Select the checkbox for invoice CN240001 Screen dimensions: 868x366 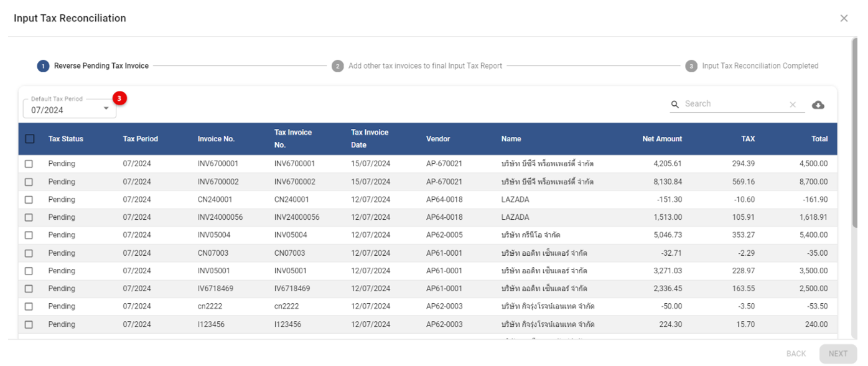29,200
